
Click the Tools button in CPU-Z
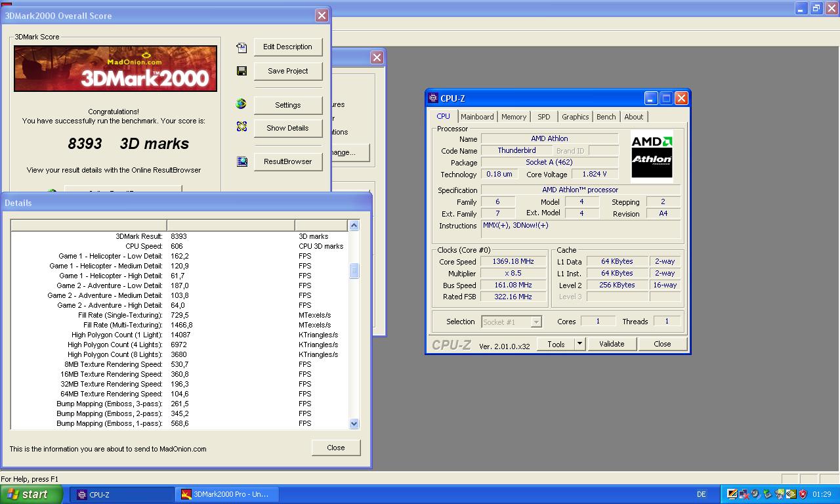[x=556, y=344]
